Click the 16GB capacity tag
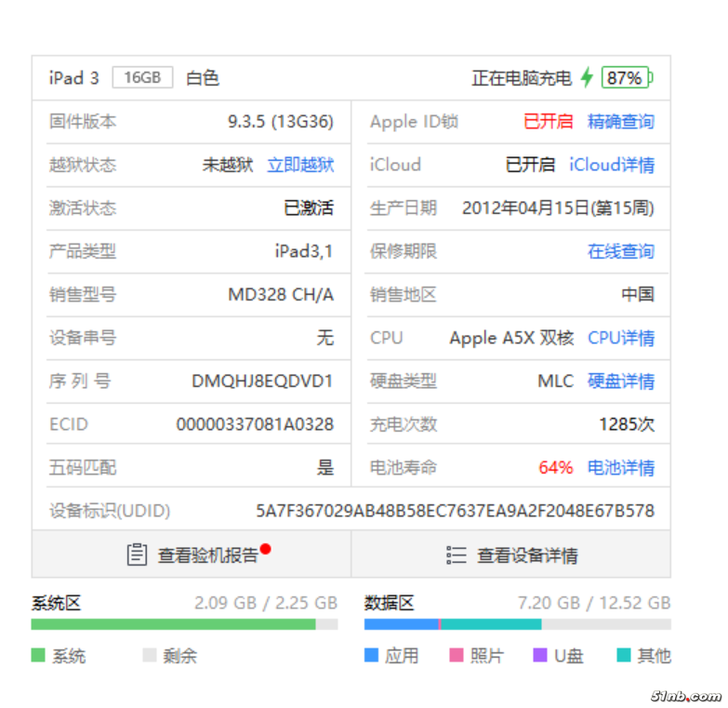The width and height of the screenshot is (728, 708). click(x=142, y=77)
